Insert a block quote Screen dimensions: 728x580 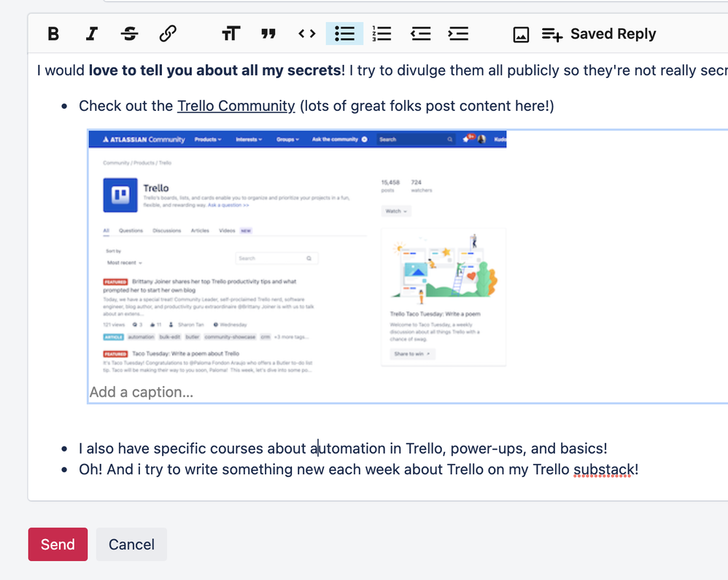268,34
